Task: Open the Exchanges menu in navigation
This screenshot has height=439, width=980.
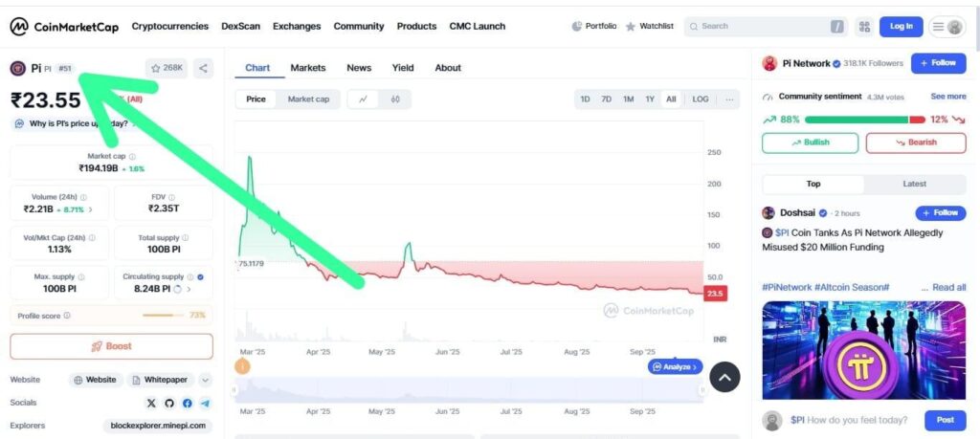Action: point(297,26)
